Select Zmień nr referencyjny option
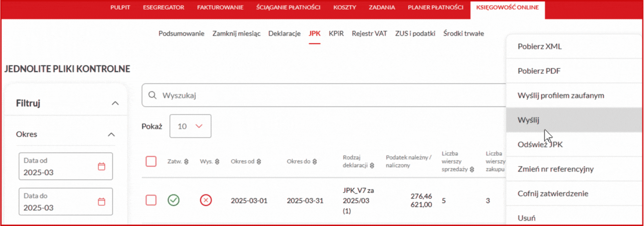This screenshot has width=644, height=226. click(x=574, y=169)
